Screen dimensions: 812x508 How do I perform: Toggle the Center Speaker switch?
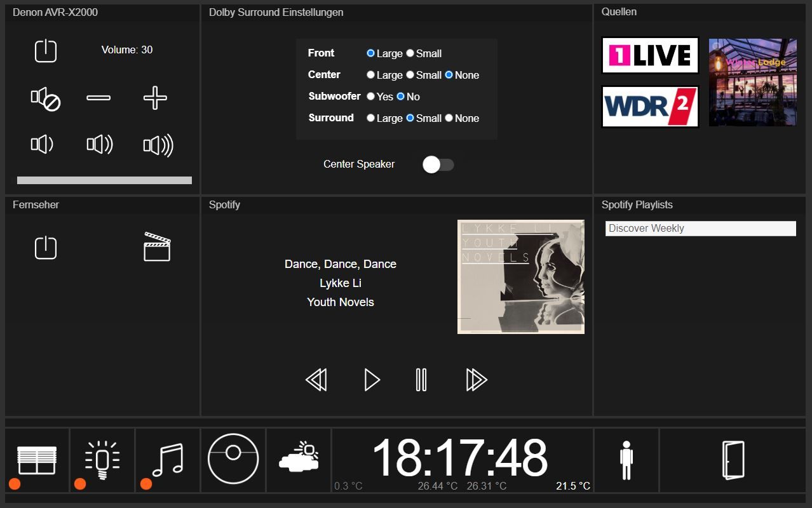[x=438, y=164]
